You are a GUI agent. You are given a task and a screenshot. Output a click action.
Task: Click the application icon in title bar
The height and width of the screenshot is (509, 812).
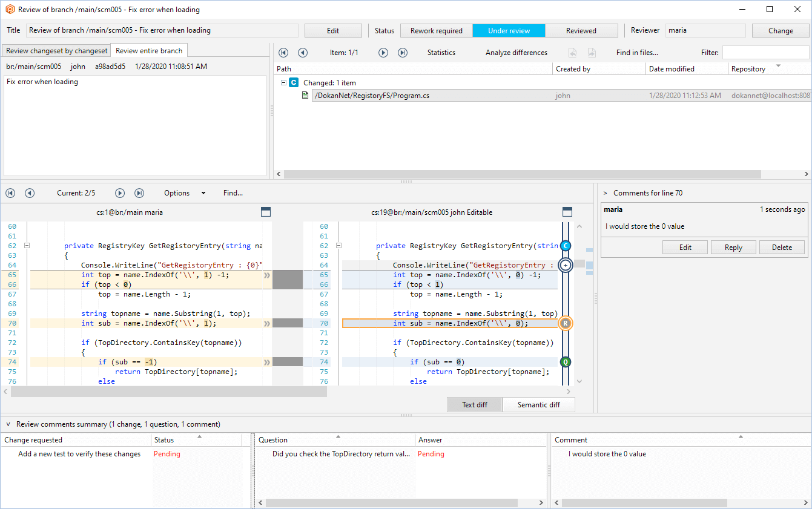[10, 9]
